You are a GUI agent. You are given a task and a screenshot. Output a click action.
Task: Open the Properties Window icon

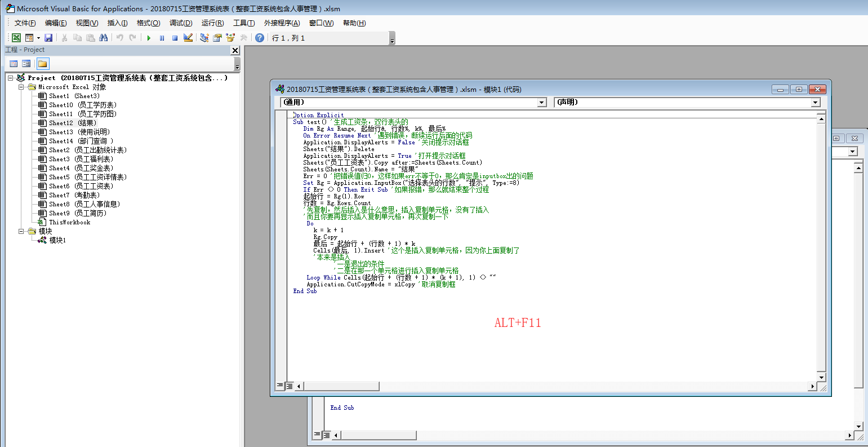(x=217, y=38)
